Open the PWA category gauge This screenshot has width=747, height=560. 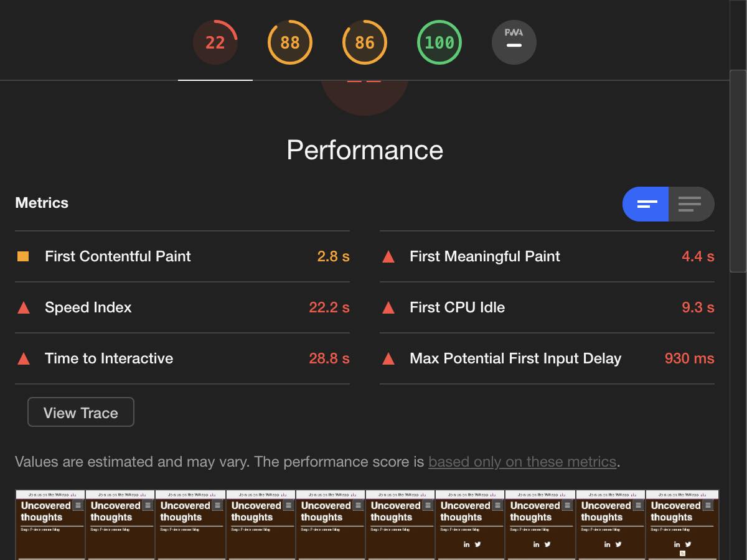[x=514, y=42]
